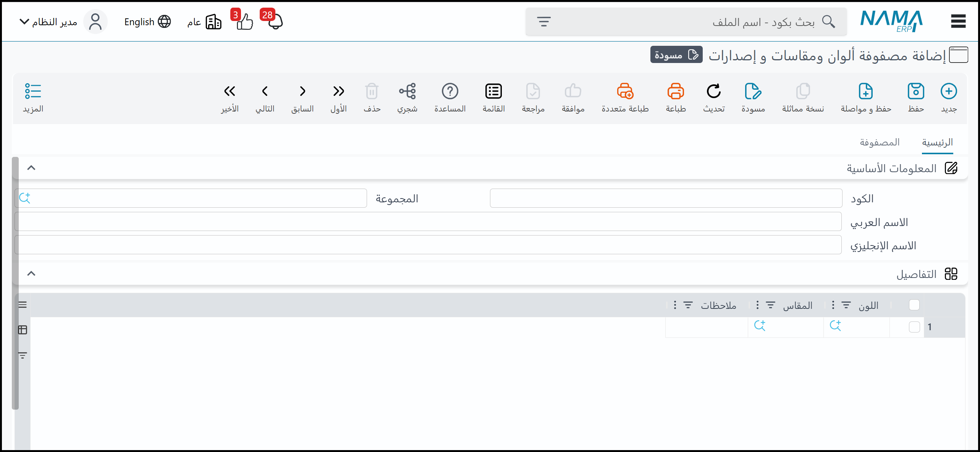Screen dimensions: 980x452
Task: Collapse the Basic Information (المعلومات الأساسية) section
Action: 31,168
